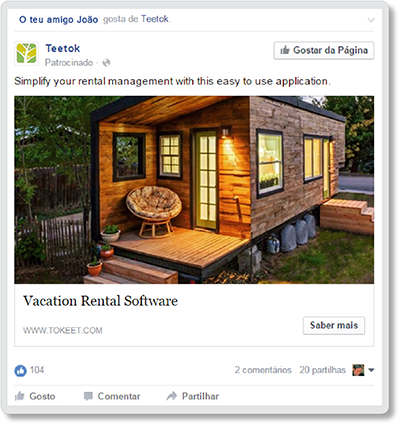Screen dimensions: 400x425
Task: Open the Teetok page logo
Action: [x=26, y=53]
